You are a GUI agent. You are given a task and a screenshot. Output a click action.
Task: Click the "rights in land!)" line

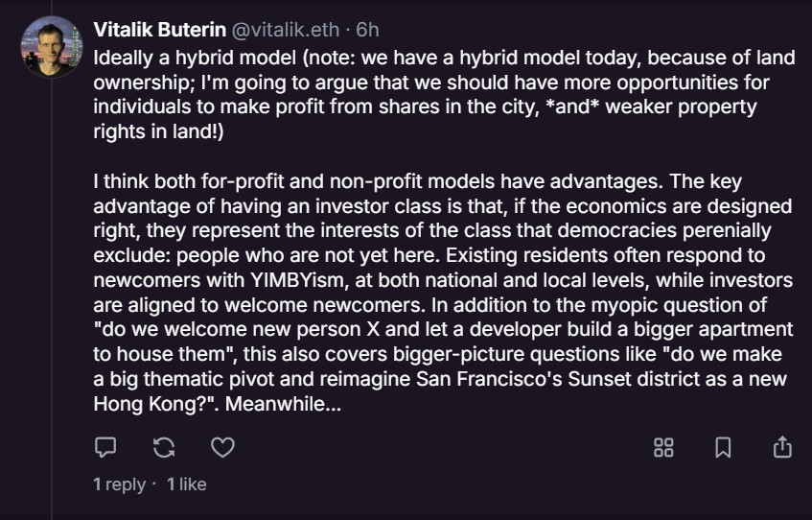158,132
